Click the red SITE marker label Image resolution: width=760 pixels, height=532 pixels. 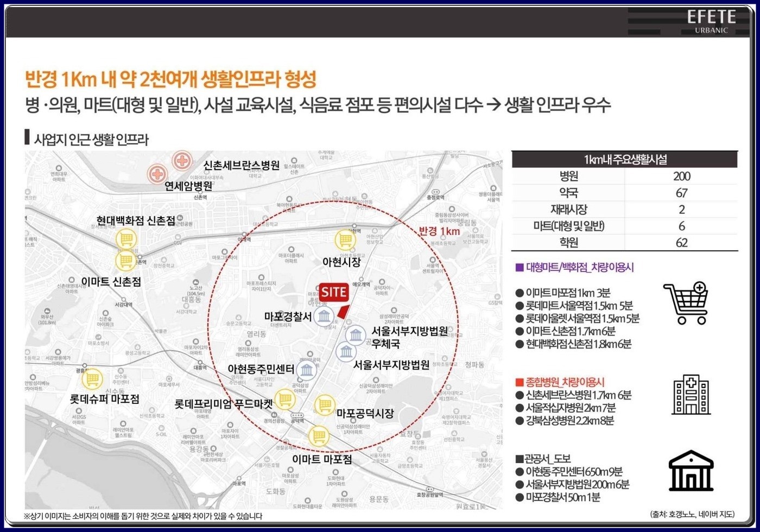pyautogui.click(x=334, y=292)
